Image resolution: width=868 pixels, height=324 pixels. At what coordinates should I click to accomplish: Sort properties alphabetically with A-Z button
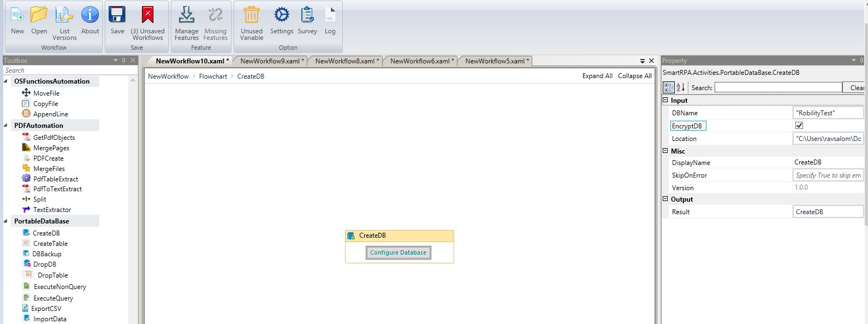[x=681, y=87]
